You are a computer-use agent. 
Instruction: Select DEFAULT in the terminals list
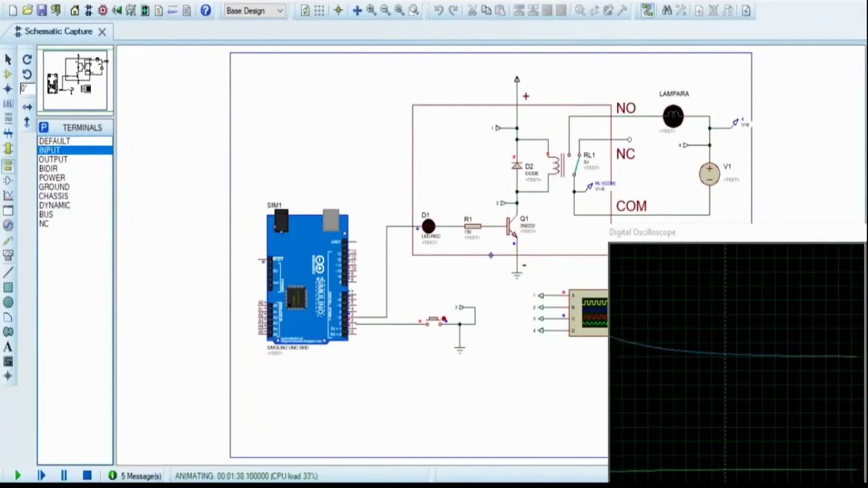(x=54, y=141)
